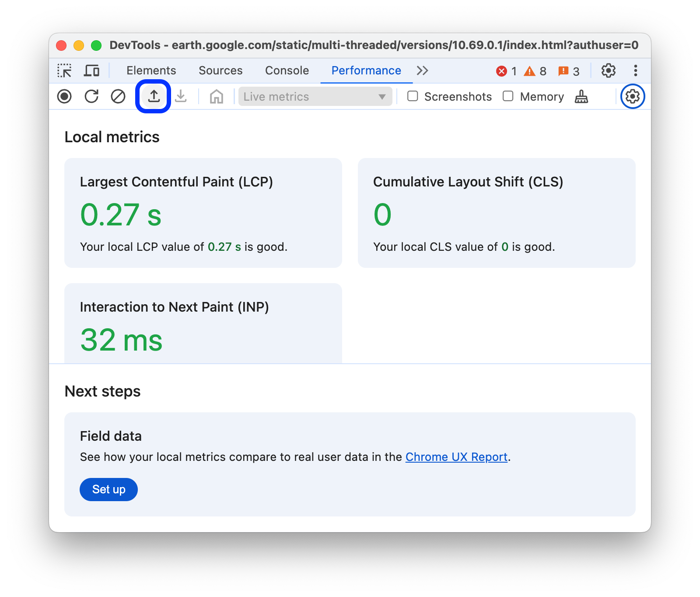Trigger garbage collection

(581, 97)
